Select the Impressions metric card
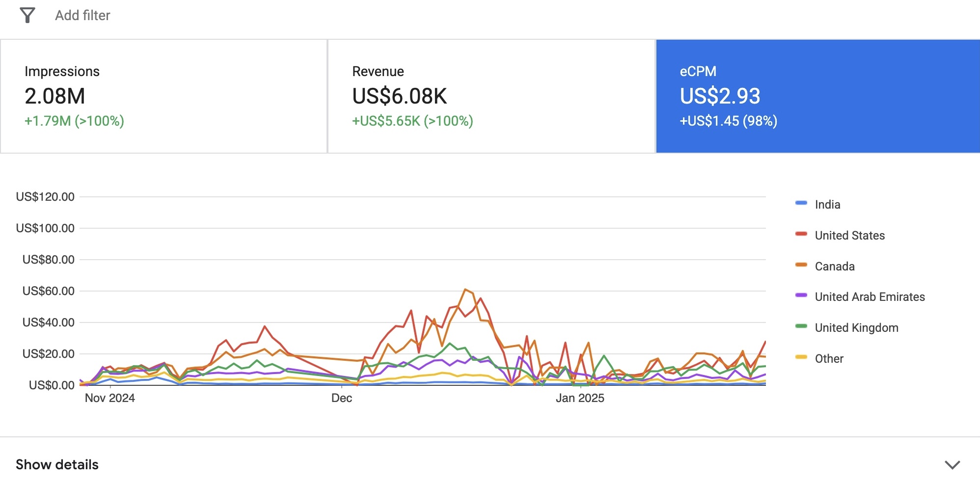Viewport: 980px width, 482px height. tap(163, 96)
